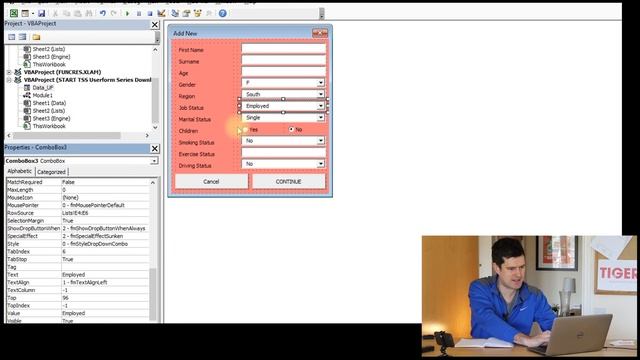The height and width of the screenshot is (360, 640).
Task: Select the RowSource property row
Action: pyautogui.click(x=78, y=213)
